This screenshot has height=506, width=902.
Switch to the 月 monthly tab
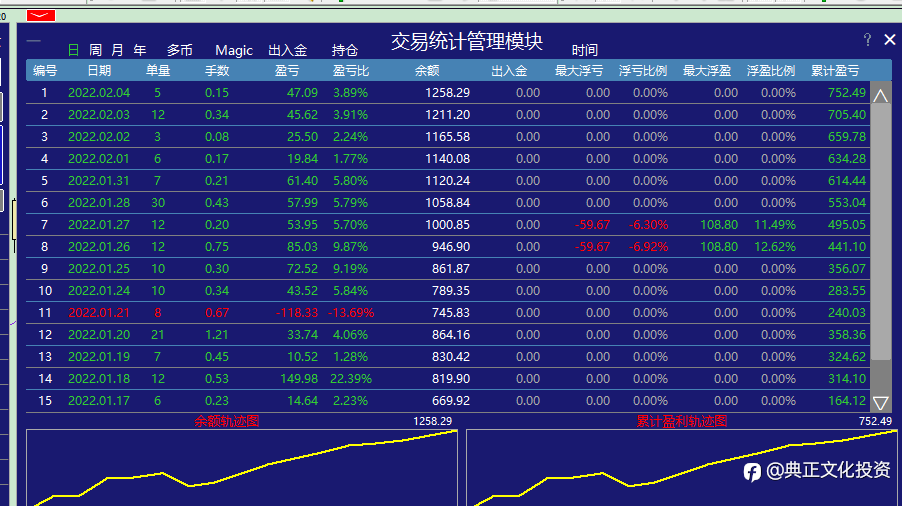pyautogui.click(x=117, y=51)
